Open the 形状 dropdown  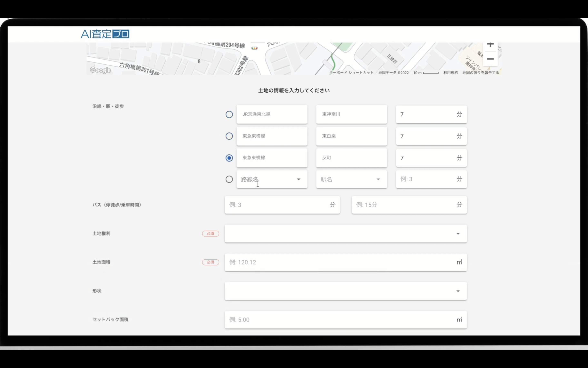tap(345, 291)
